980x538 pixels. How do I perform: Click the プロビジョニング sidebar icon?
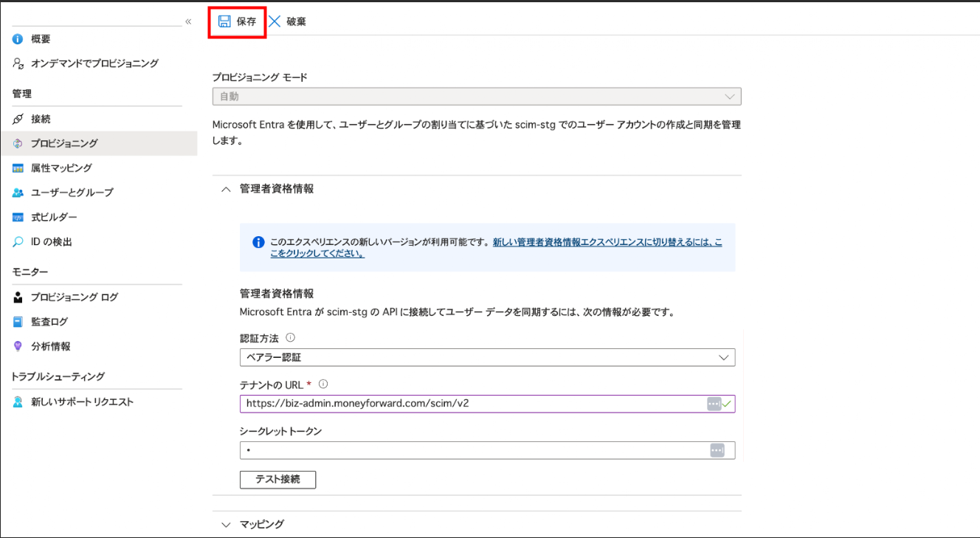coord(18,143)
